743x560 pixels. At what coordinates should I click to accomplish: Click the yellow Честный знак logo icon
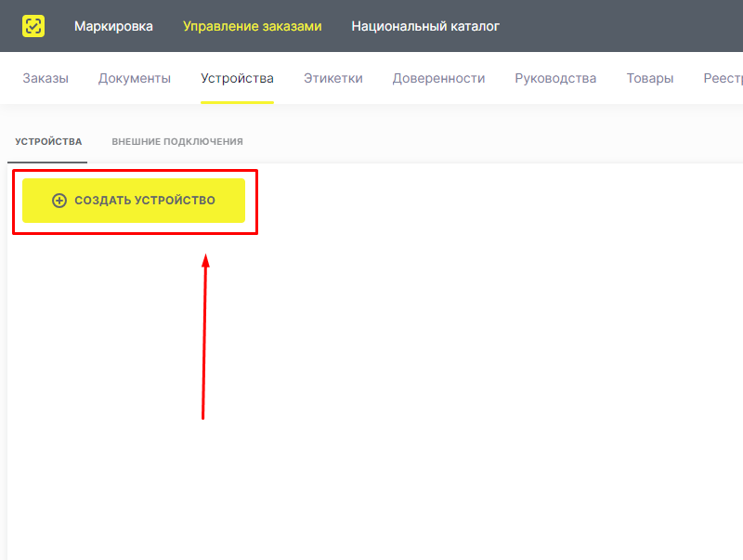[33, 26]
